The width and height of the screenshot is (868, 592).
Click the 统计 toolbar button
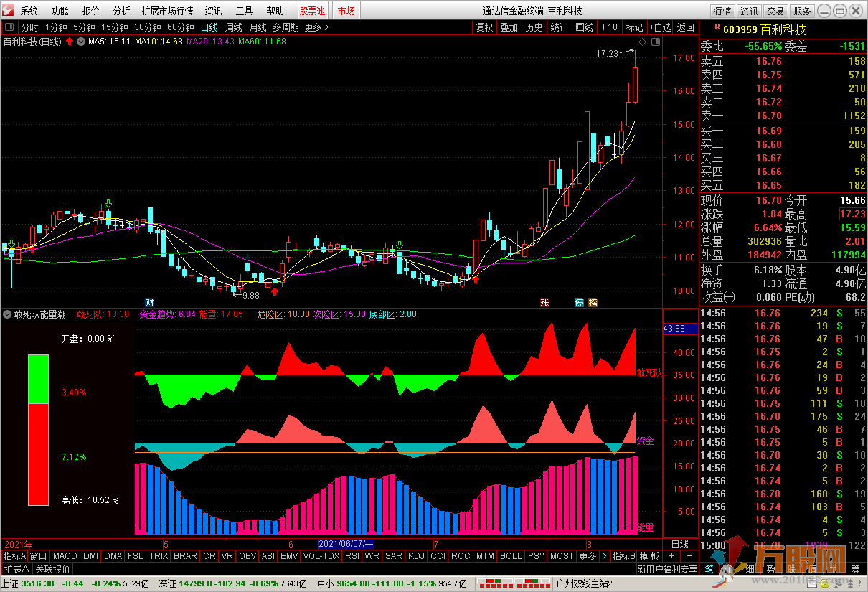[560, 27]
